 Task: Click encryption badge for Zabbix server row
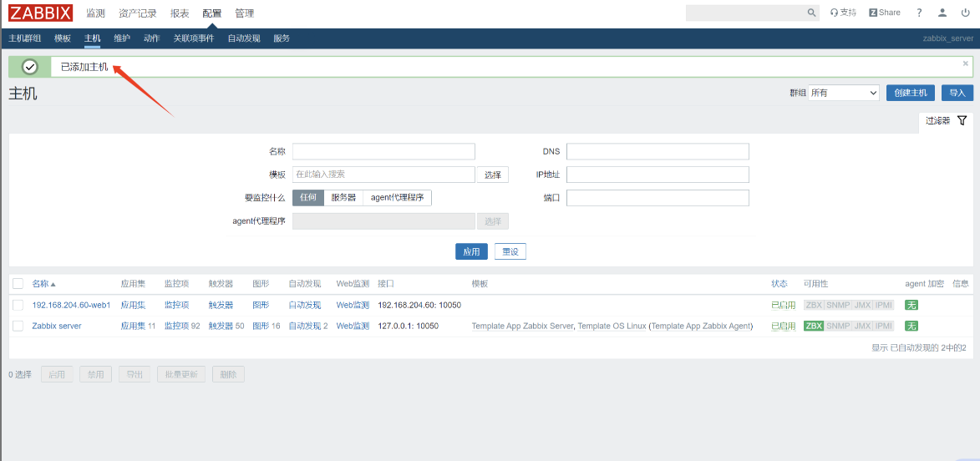[x=911, y=326]
